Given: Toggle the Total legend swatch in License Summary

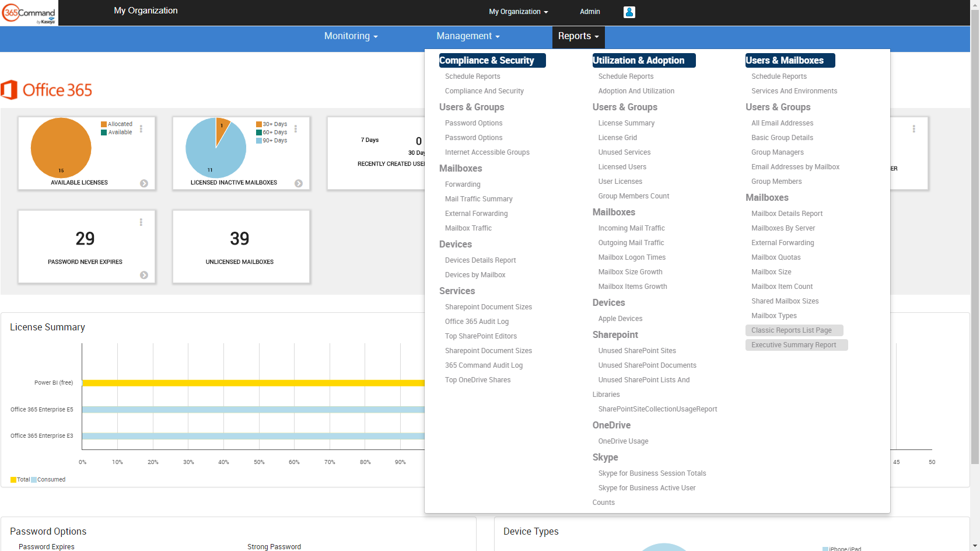Looking at the screenshot, I should [x=13, y=480].
